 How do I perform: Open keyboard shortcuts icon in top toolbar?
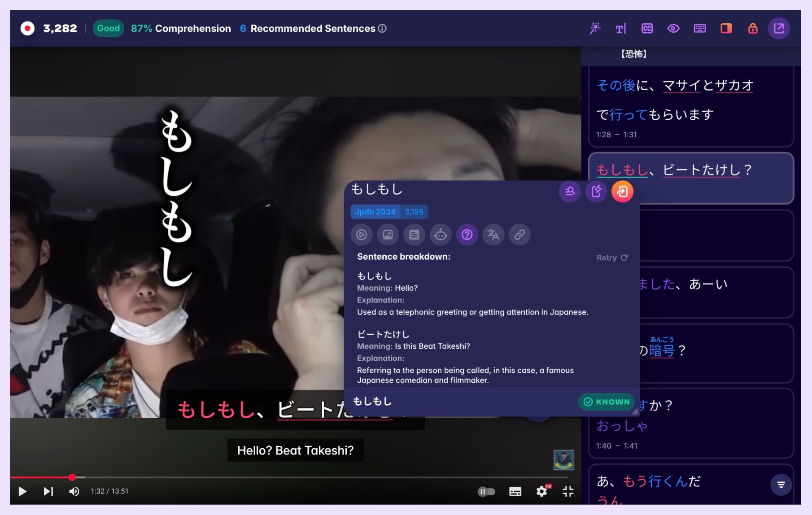tap(699, 29)
